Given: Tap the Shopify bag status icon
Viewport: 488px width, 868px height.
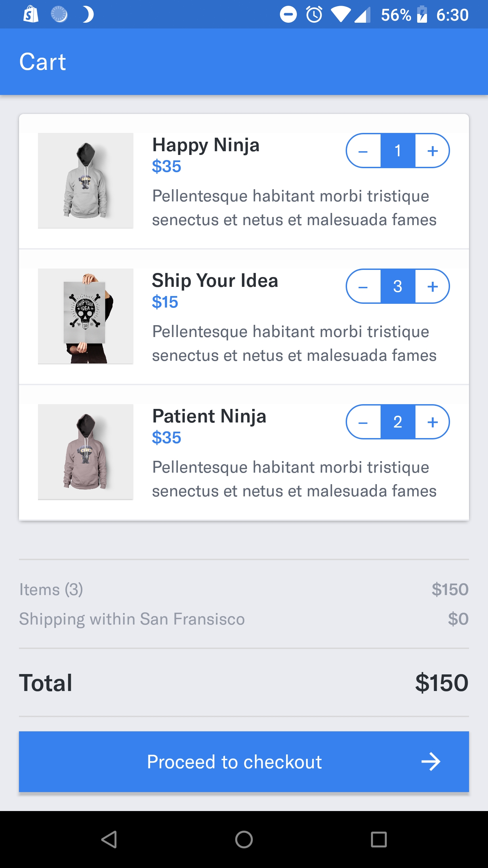Looking at the screenshot, I should pos(30,15).
